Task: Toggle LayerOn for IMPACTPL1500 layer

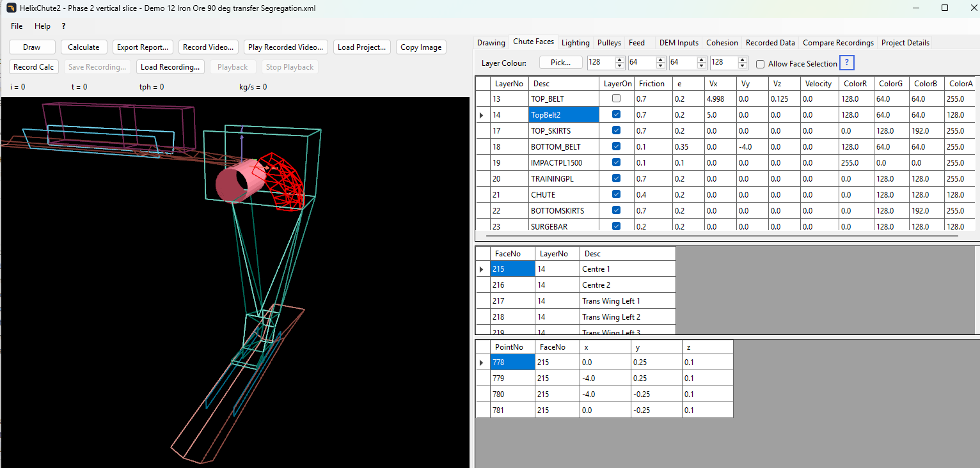Action: click(616, 162)
